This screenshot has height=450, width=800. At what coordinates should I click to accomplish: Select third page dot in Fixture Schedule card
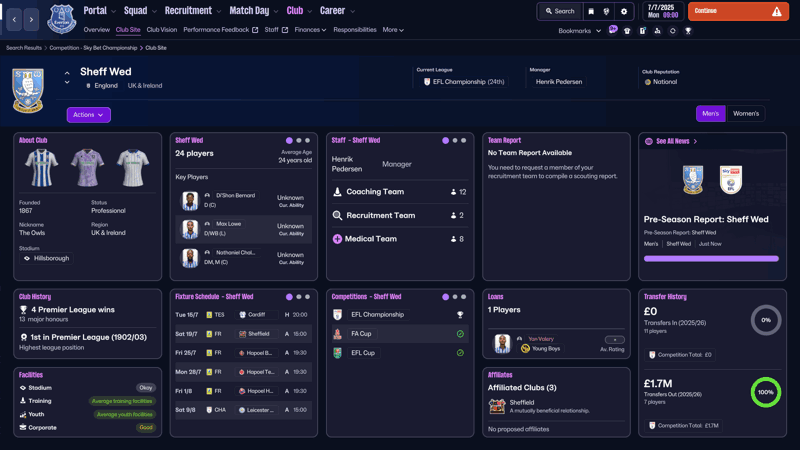(x=307, y=297)
